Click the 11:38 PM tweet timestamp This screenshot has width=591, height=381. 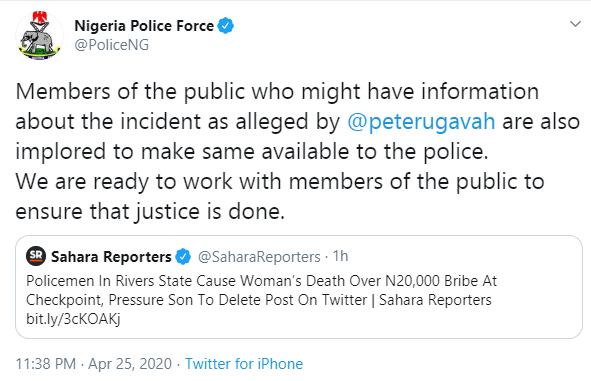(46, 364)
